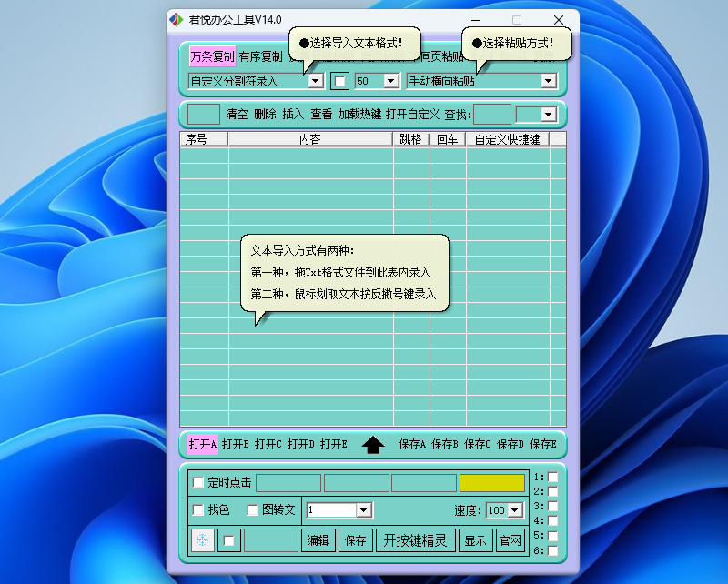The width and height of the screenshot is (728, 584).
Task: Check slot 3 checkbox on the right
Action: click(x=552, y=506)
